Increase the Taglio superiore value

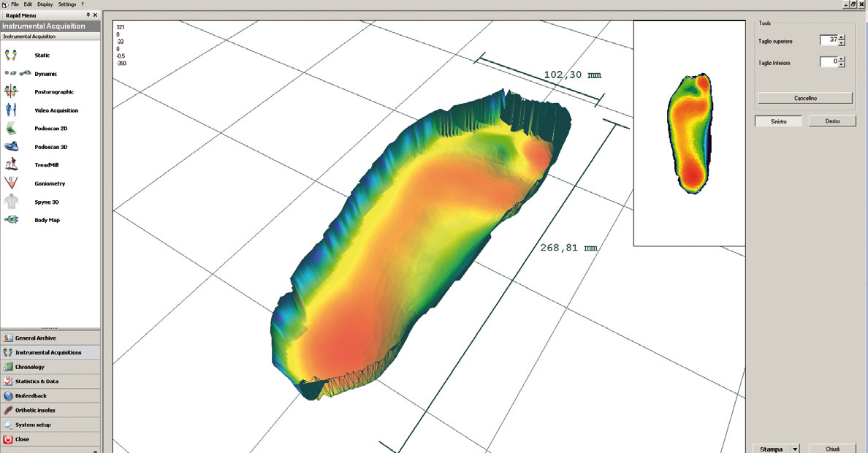[842, 38]
